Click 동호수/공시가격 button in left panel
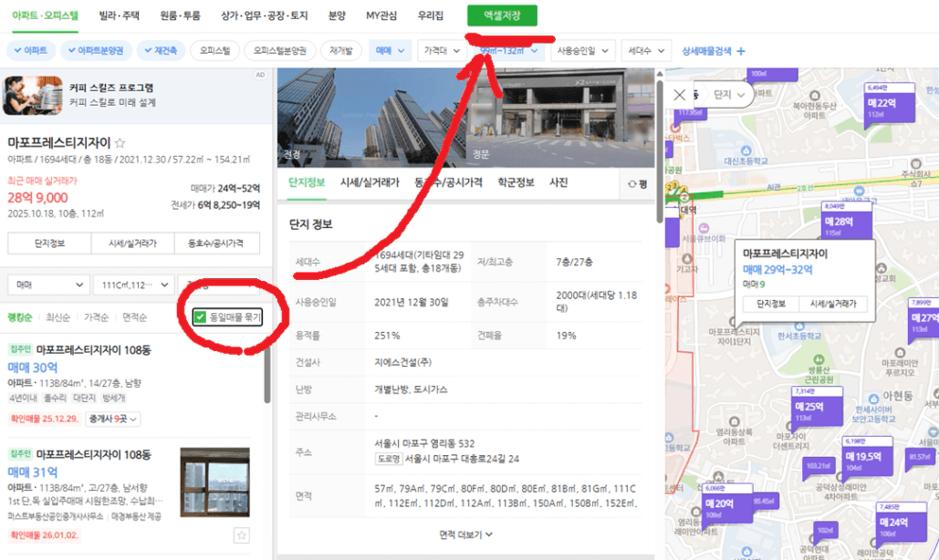The image size is (939, 560). click(216, 244)
